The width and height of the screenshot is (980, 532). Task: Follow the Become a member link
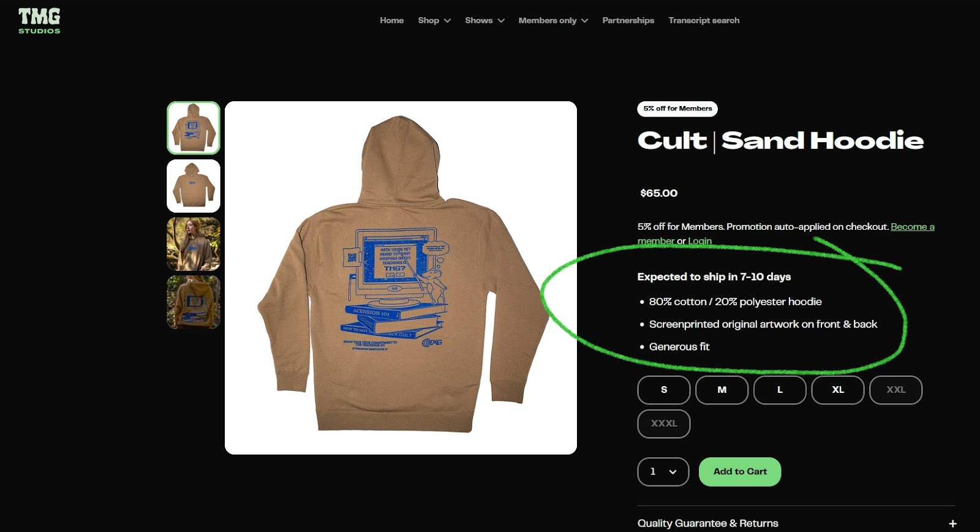pyautogui.click(x=912, y=227)
